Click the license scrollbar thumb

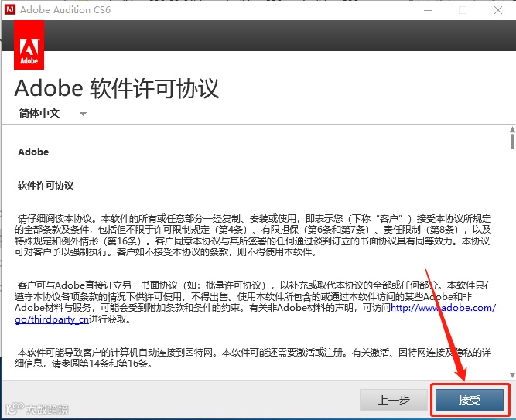point(512,141)
